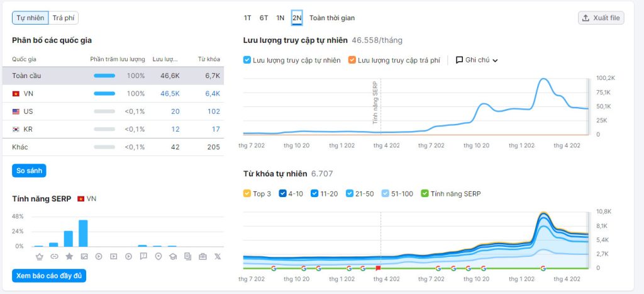
Task: Select the 6T time range tab
Action: (264, 18)
